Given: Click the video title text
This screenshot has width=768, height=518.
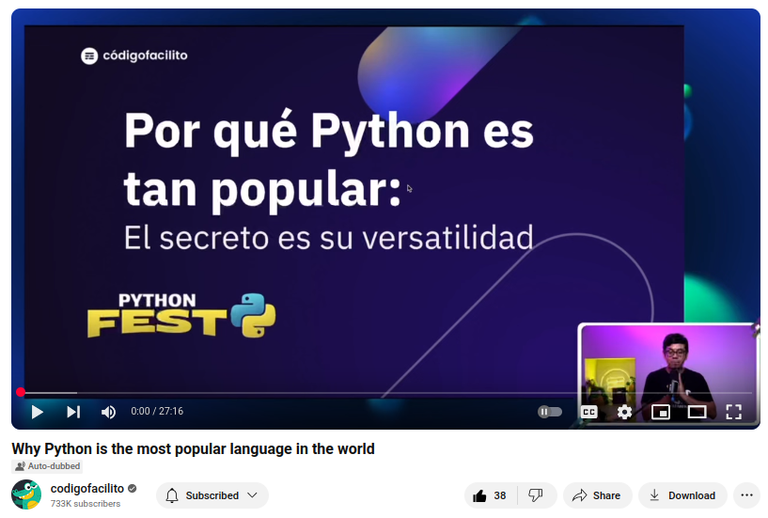Looking at the screenshot, I should pos(193,448).
